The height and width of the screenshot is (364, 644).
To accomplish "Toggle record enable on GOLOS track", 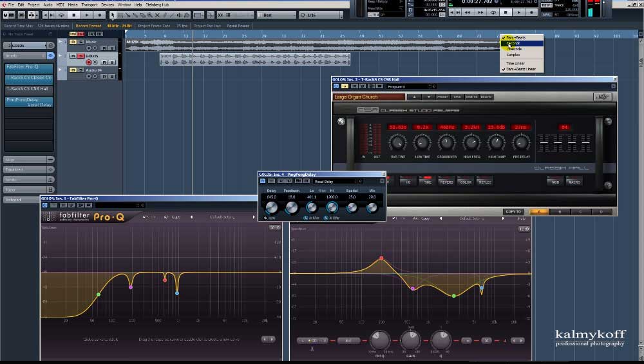I will click(88, 62).
